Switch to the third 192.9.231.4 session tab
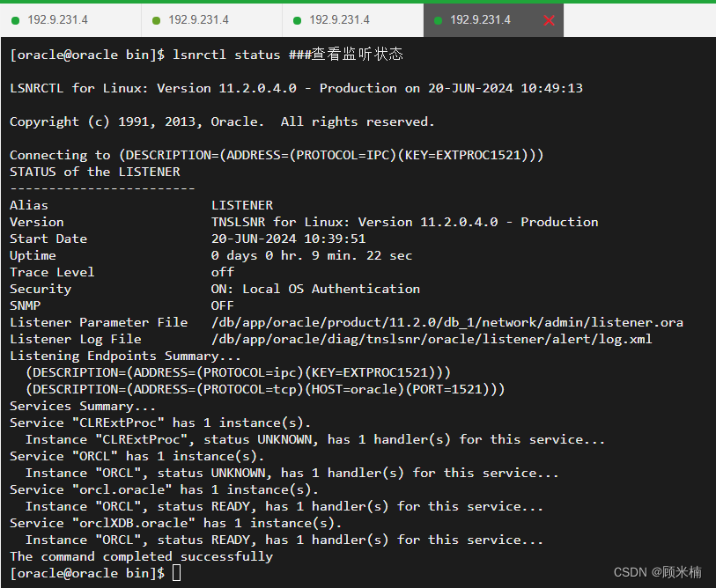Viewport: 716px width, 588px height. point(353,20)
